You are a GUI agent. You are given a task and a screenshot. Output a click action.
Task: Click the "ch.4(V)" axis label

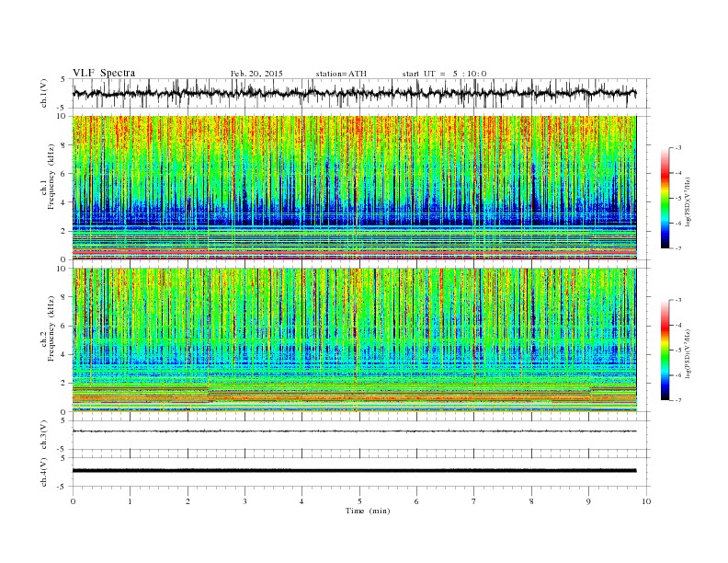coord(44,472)
